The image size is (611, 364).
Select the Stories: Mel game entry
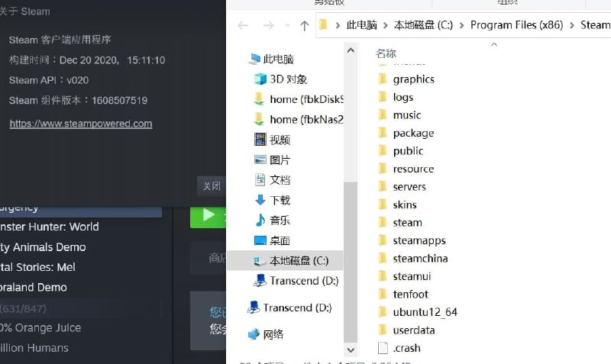tap(37, 267)
